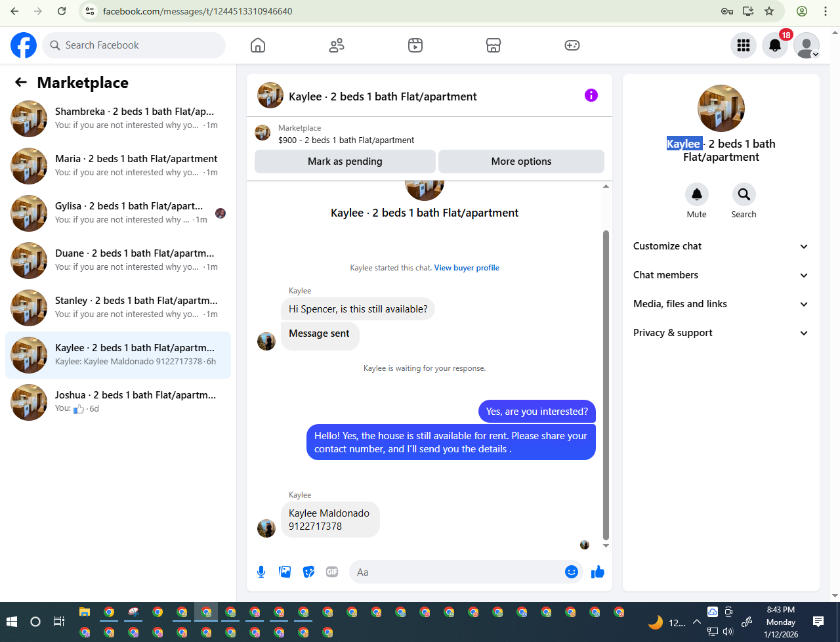Open the Video (Reels) icon
840x642 pixels.
[x=415, y=45]
